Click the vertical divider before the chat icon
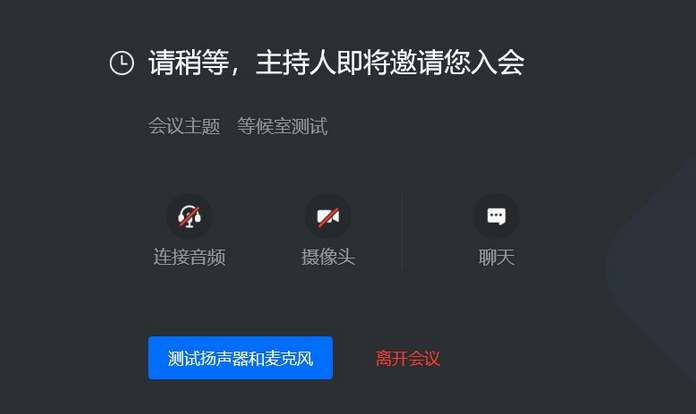The image size is (696, 414). [403, 231]
